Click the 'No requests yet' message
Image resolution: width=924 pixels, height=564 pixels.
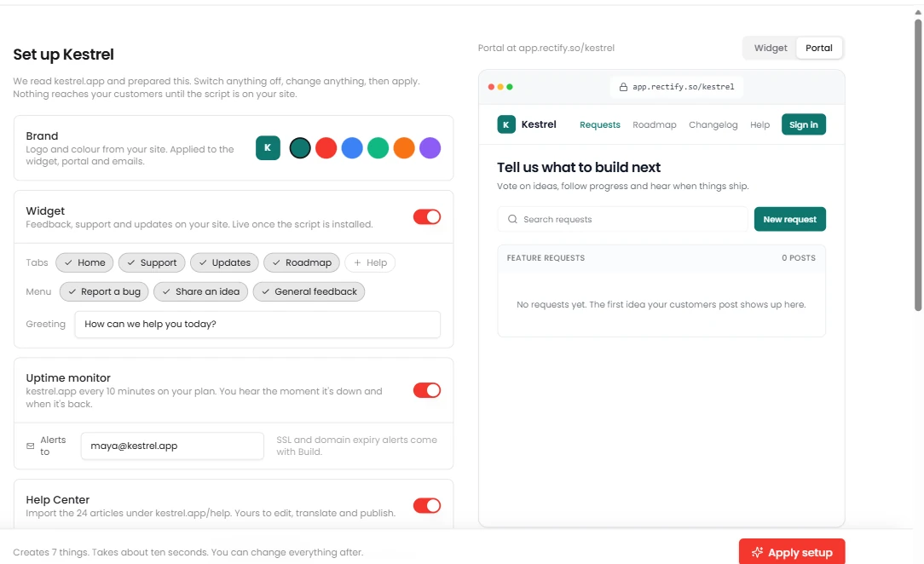661,304
